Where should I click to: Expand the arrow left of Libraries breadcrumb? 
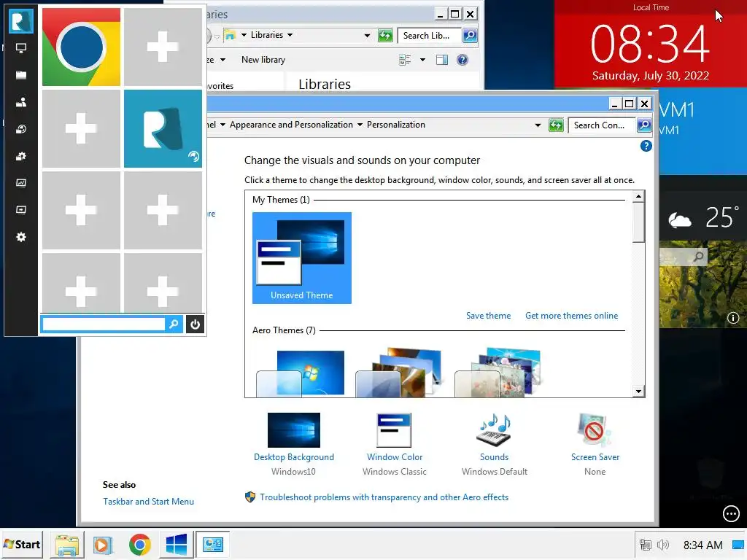click(x=244, y=35)
